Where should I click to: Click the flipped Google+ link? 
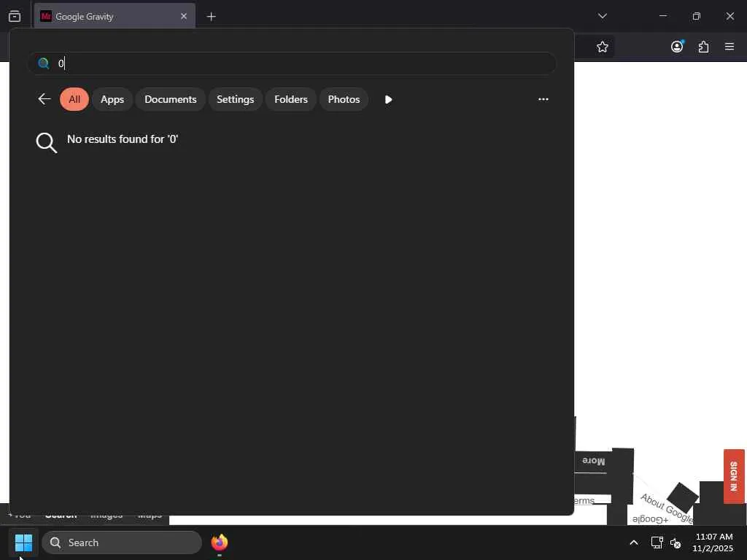[650, 519]
